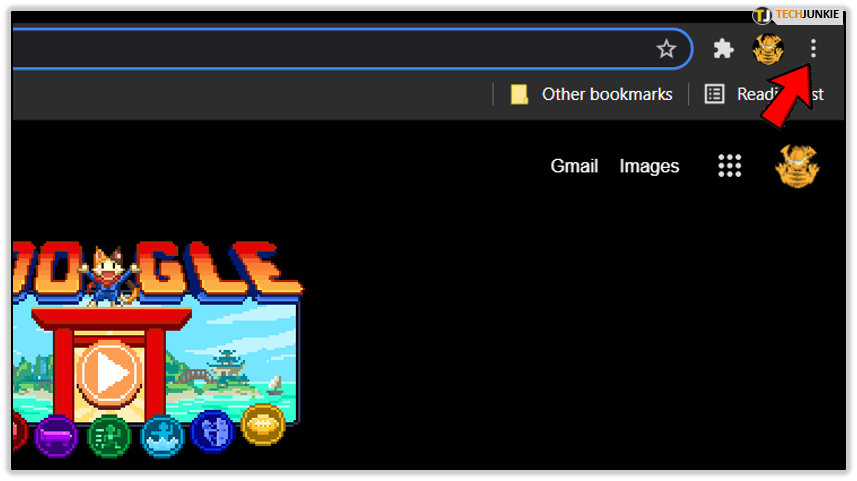Select the purple skateboarding doodle medal
Image resolution: width=857 pixels, height=481 pixels.
[x=56, y=436]
